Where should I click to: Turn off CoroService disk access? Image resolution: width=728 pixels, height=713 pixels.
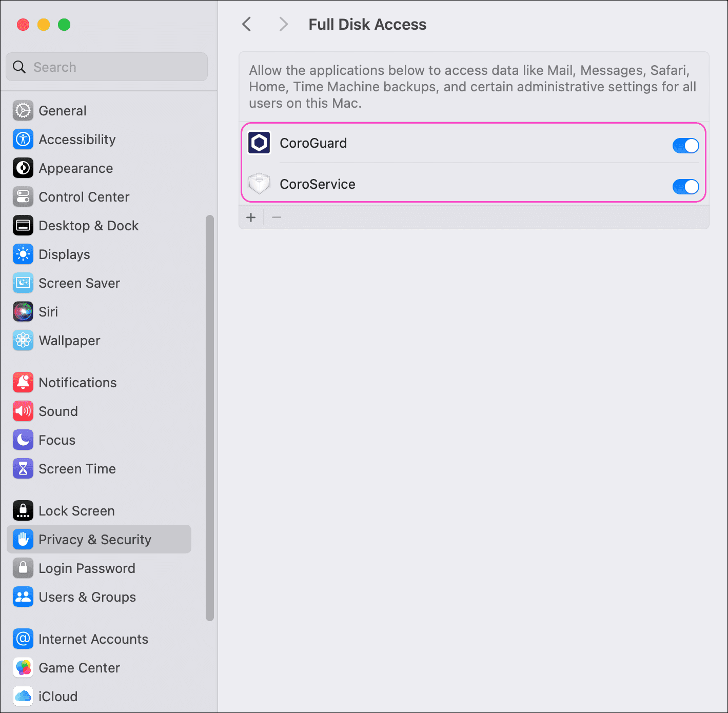[x=685, y=187]
